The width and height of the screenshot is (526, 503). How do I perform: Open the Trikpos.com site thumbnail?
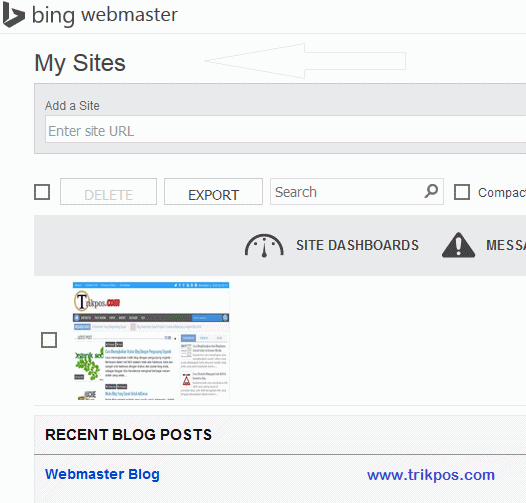click(151, 341)
